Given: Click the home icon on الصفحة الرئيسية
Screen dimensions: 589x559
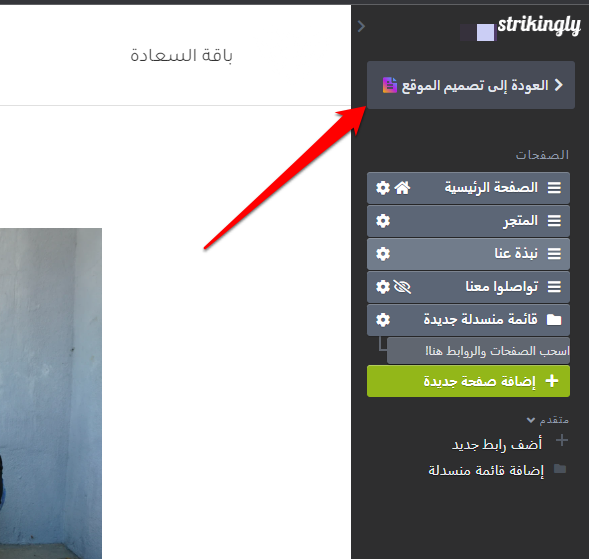Looking at the screenshot, I should pos(402,188).
